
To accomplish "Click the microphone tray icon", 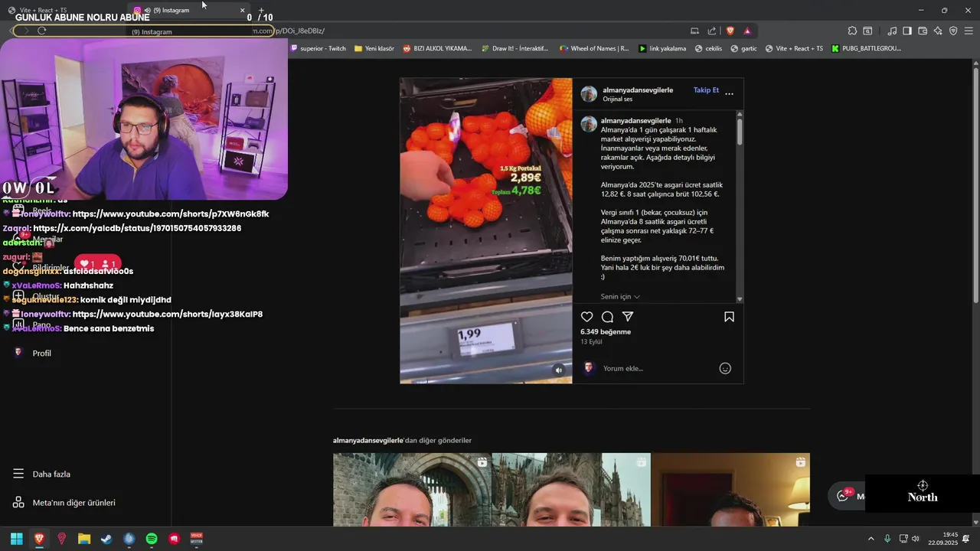I will 887,539.
